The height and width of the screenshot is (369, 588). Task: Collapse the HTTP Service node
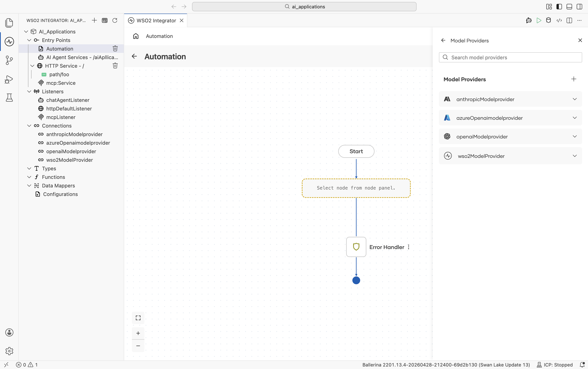(32, 66)
